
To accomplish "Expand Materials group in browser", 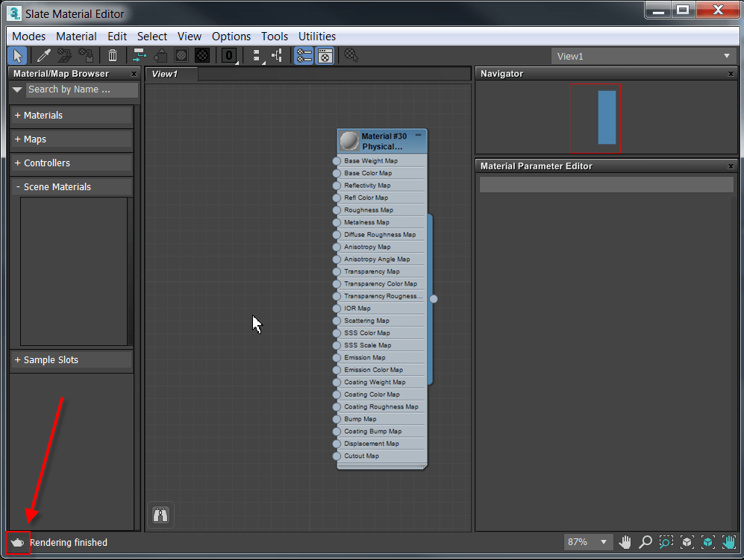I will 71,116.
